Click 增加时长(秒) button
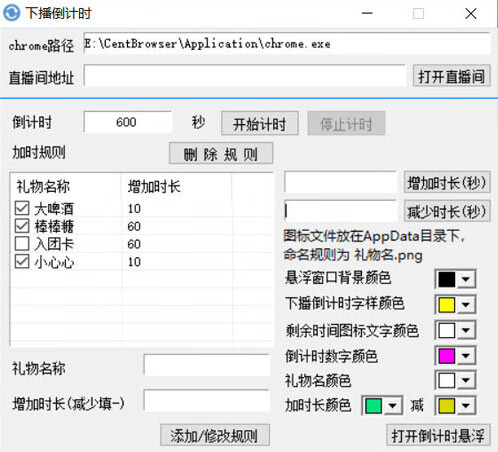The height and width of the screenshot is (452, 498). pos(447,182)
